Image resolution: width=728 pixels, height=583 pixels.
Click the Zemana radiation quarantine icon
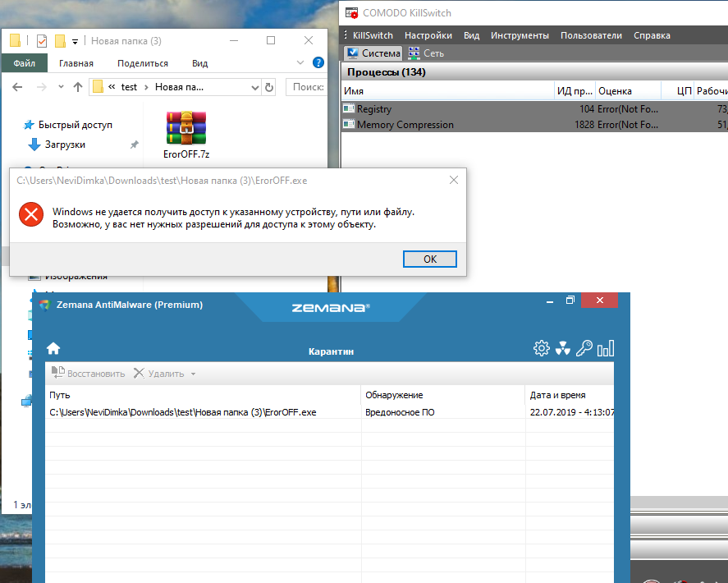[563, 348]
